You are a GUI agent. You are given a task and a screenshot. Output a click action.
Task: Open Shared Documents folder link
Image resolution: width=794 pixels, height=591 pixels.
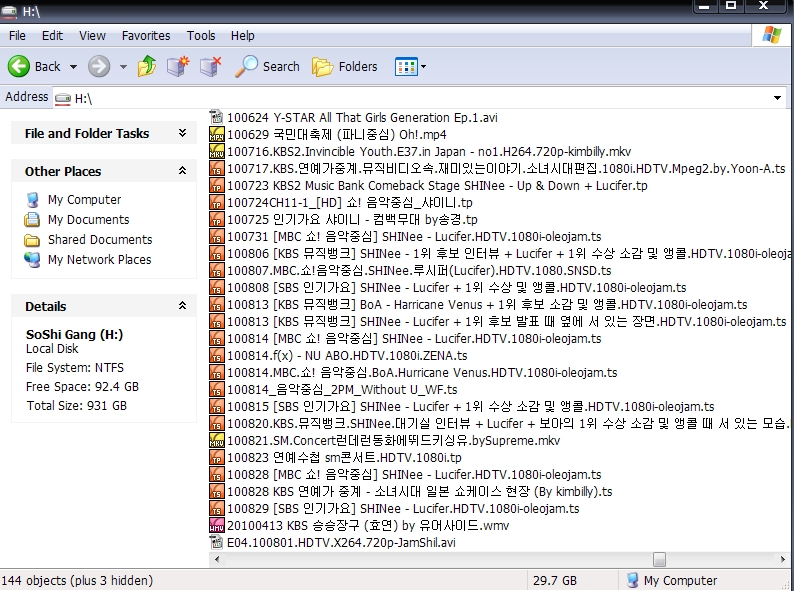coord(100,240)
